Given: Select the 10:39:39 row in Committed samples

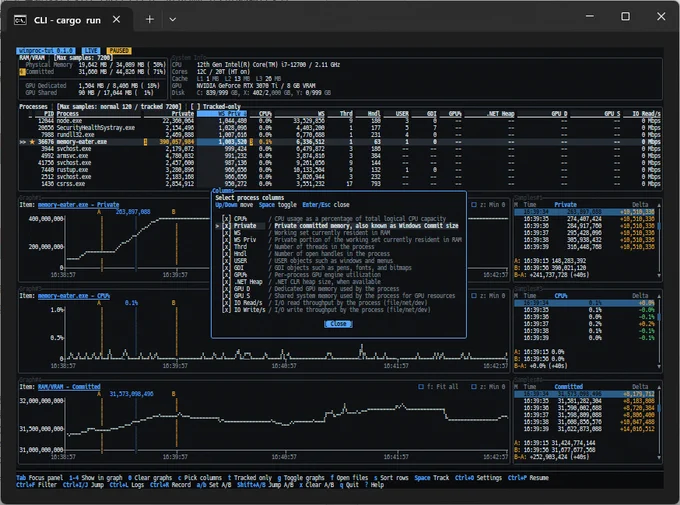Looking at the screenshot, I should point(585,429).
